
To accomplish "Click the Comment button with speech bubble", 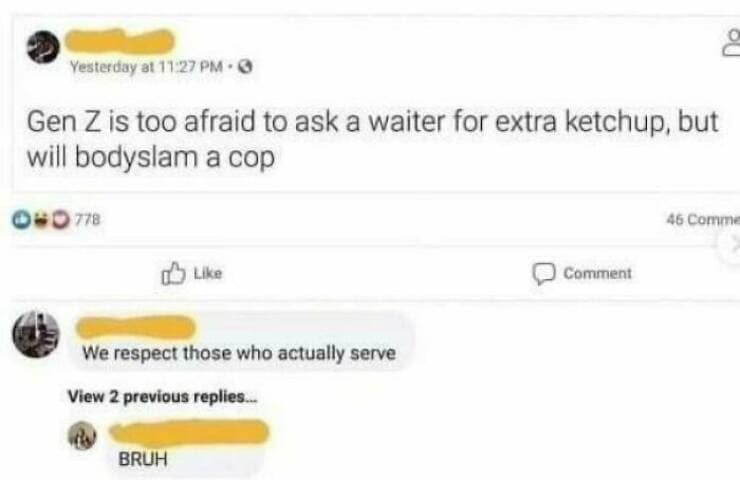I will 582,273.
